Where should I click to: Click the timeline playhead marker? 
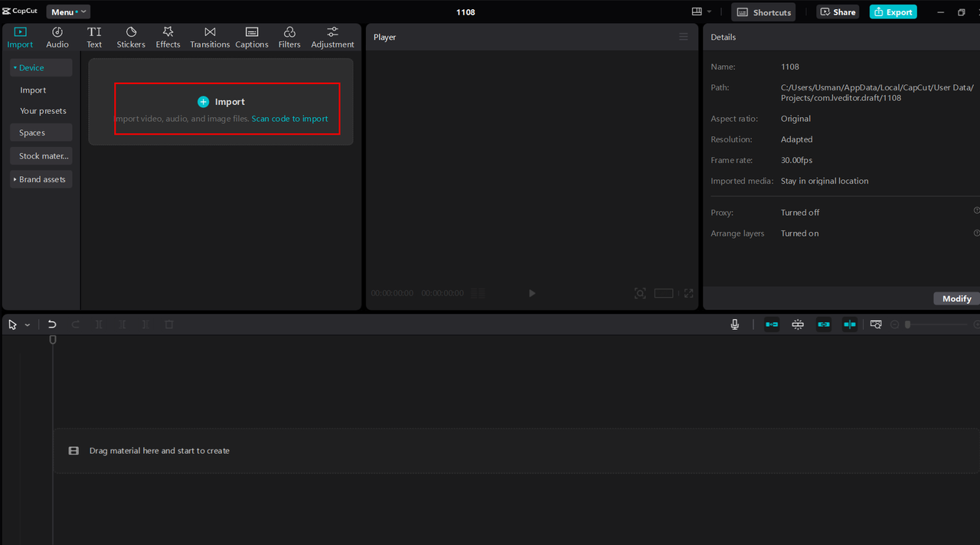(53, 339)
